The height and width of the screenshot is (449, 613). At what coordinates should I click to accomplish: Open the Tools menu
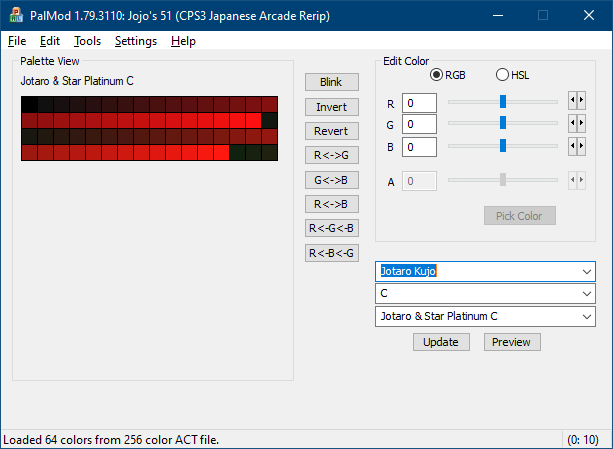pyautogui.click(x=87, y=41)
